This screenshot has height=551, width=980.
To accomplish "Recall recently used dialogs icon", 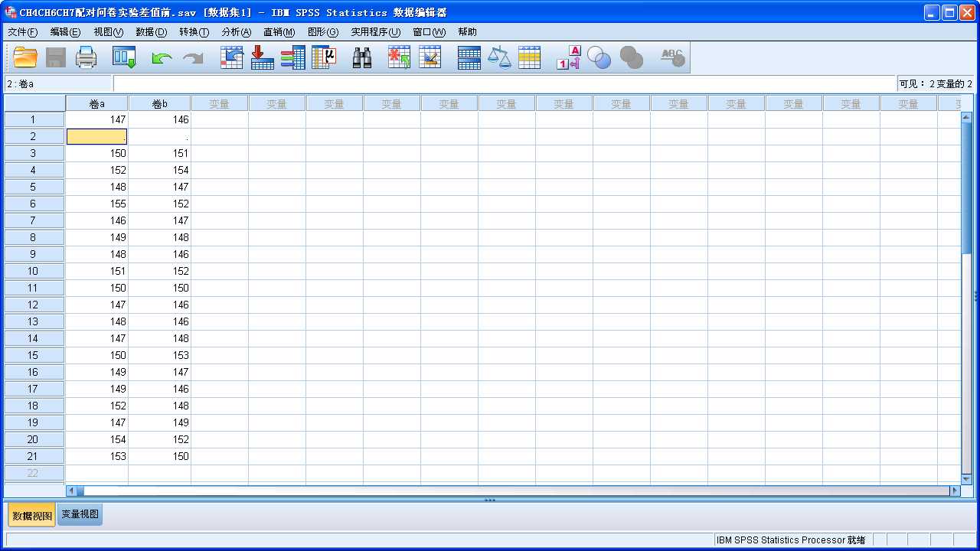I will 124,57.
